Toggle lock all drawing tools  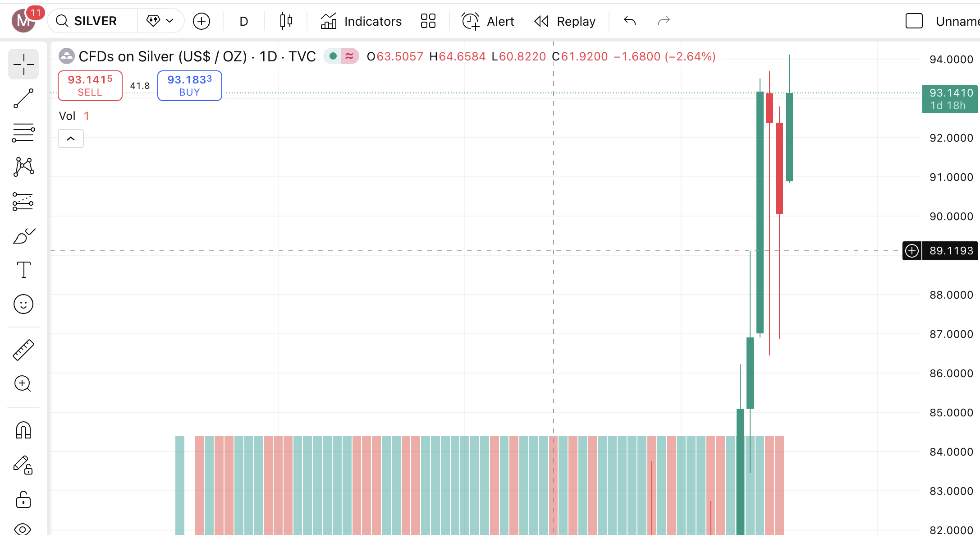pos(23,500)
